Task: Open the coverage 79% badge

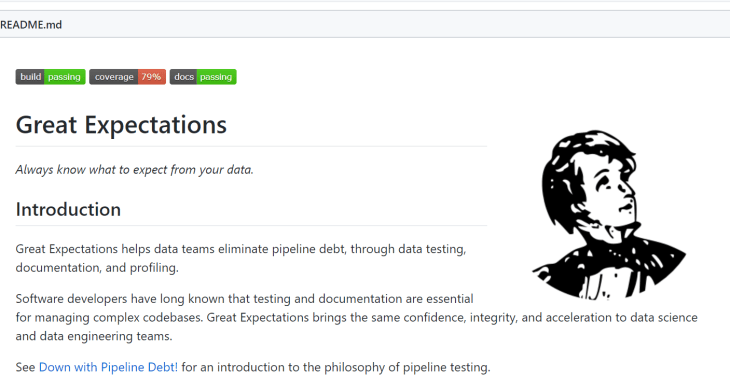Action: click(x=128, y=77)
